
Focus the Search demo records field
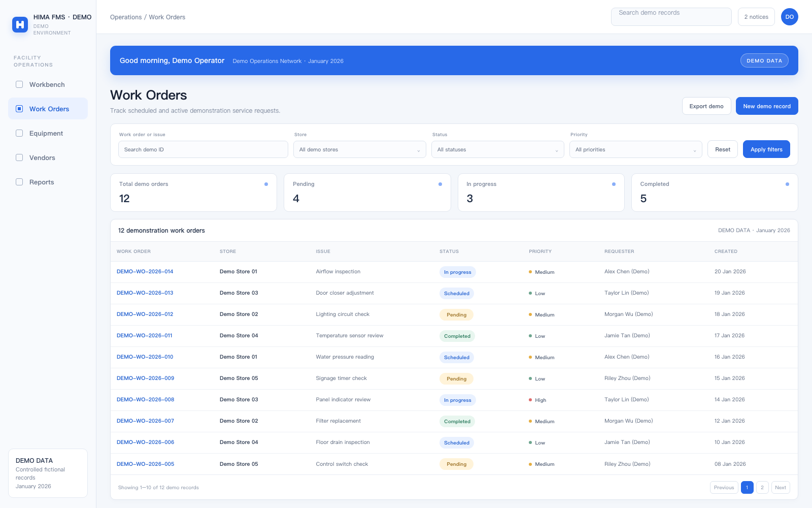tap(671, 17)
